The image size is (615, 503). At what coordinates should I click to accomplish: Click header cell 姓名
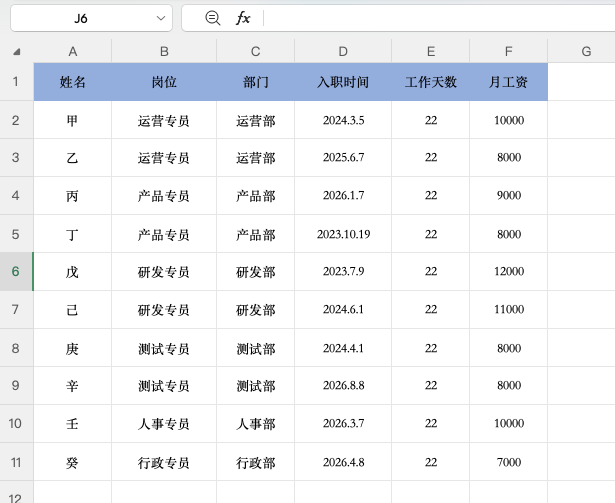click(x=73, y=82)
